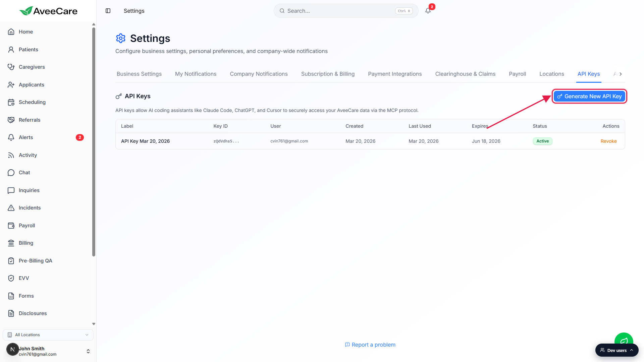Click the Activity feed icon

coord(11,155)
